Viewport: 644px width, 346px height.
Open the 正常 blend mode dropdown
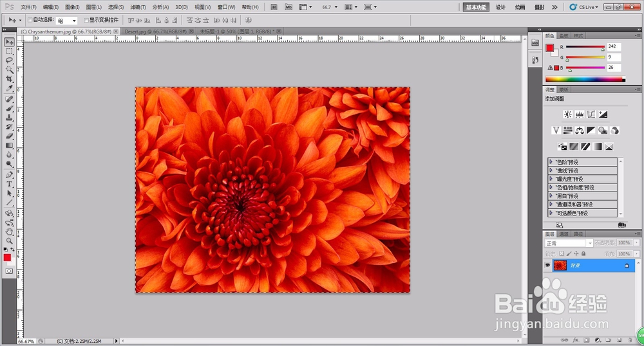click(x=569, y=243)
